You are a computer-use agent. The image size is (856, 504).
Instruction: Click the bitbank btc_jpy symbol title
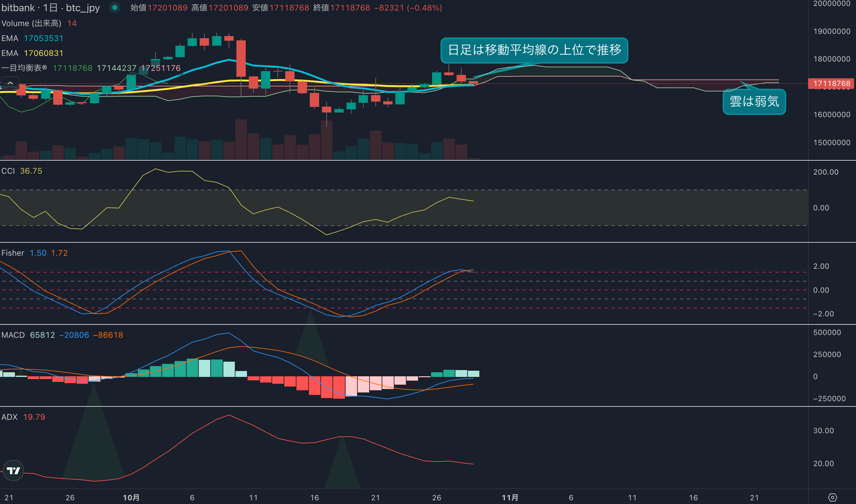click(x=51, y=7)
